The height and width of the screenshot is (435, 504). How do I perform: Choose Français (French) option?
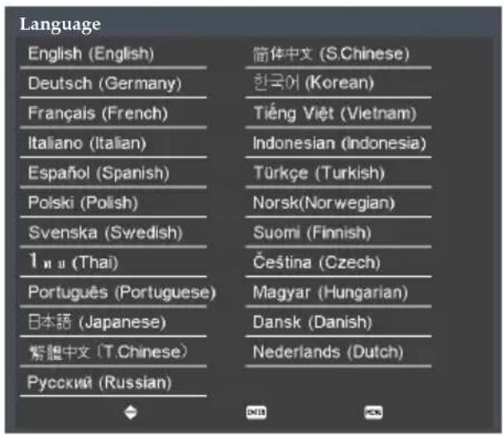(98, 113)
